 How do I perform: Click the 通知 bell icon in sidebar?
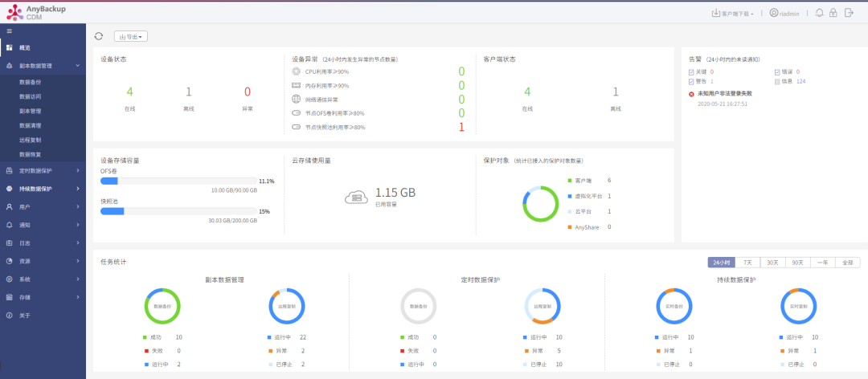click(x=10, y=225)
